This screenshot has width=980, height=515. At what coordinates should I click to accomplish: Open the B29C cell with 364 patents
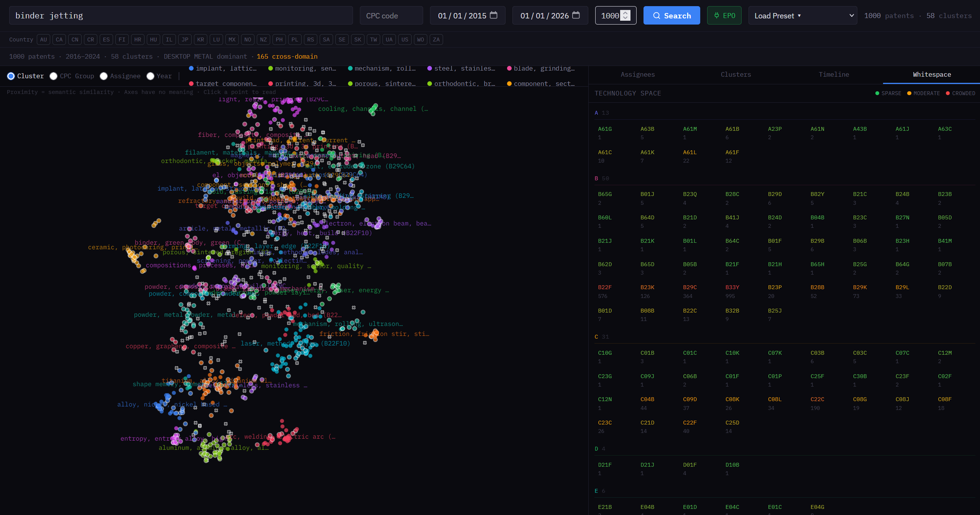click(700, 291)
